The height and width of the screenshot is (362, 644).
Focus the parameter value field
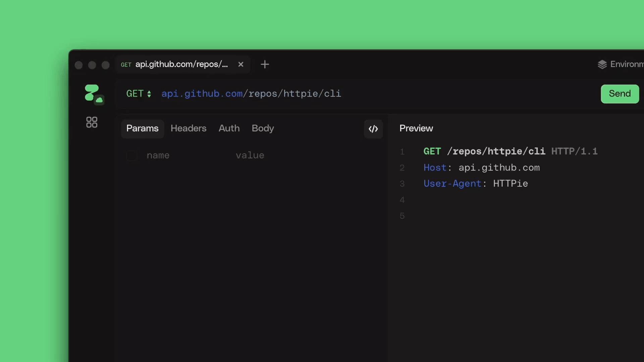point(250,156)
